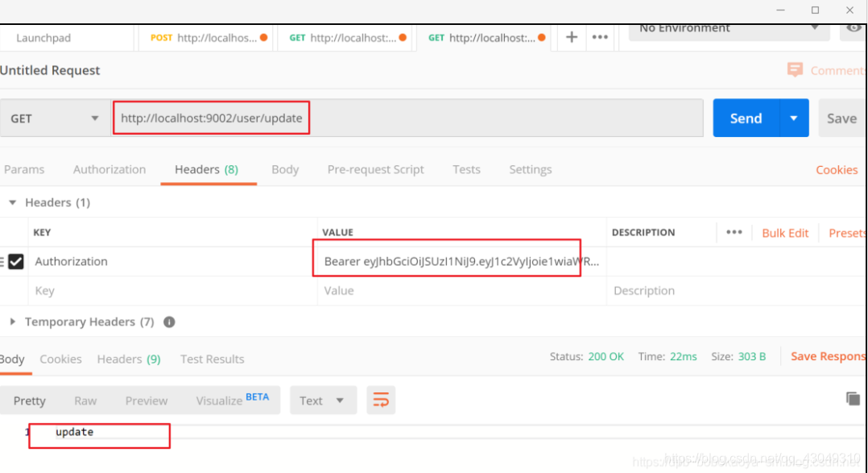Select the Visualize BETA view tab
The height and width of the screenshot is (473, 868).
233,400
